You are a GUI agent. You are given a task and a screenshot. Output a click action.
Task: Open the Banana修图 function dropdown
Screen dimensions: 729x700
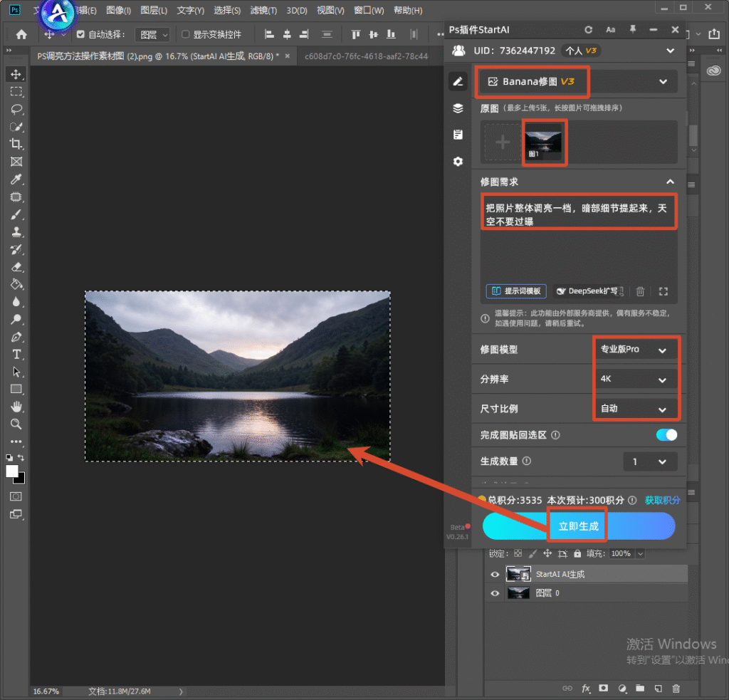tap(578, 82)
